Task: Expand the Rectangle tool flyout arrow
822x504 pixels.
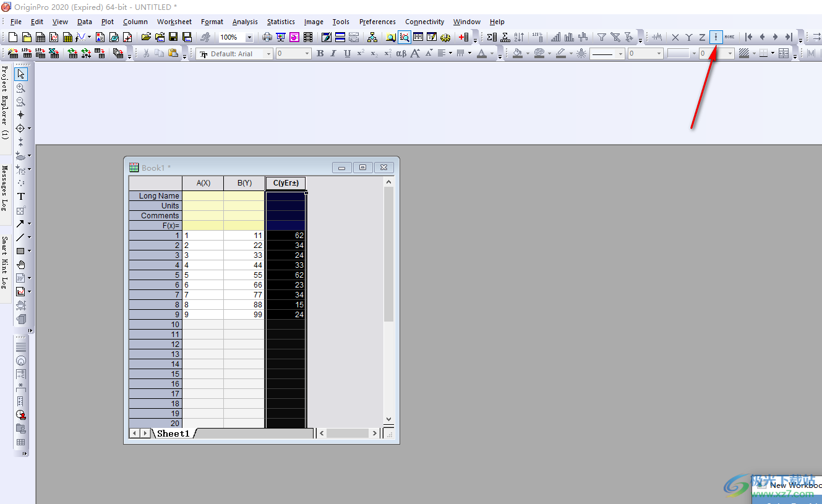Action: tap(30, 251)
